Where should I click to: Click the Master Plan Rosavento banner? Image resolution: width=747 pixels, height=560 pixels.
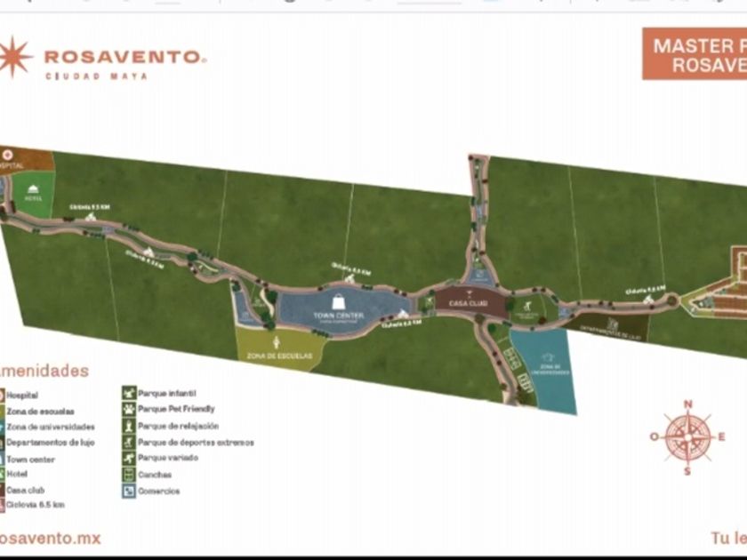click(x=695, y=54)
